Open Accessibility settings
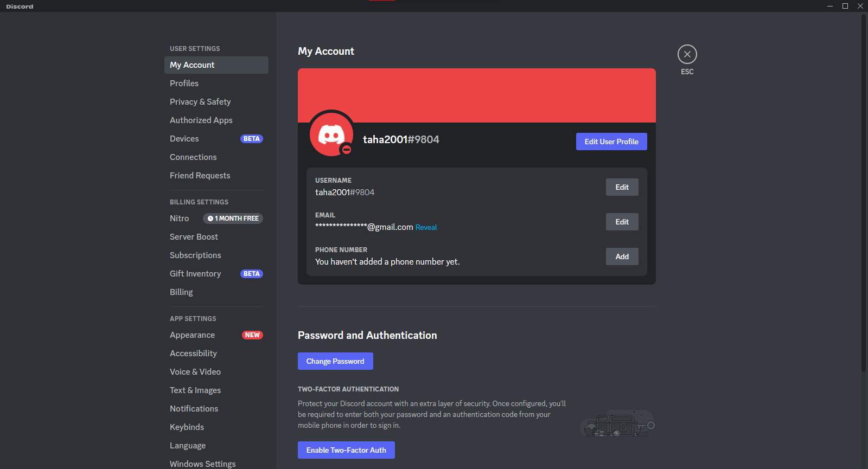The height and width of the screenshot is (469, 868). click(216, 354)
